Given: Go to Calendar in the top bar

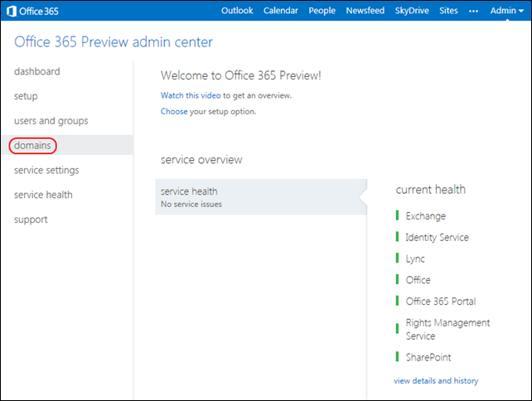Looking at the screenshot, I should tap(281, 11).
